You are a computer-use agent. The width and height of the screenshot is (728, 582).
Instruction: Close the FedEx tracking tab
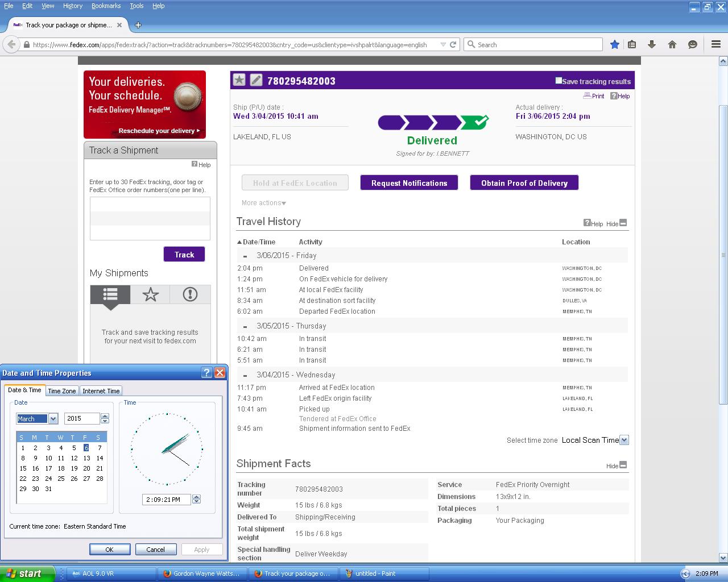(119, 25)
